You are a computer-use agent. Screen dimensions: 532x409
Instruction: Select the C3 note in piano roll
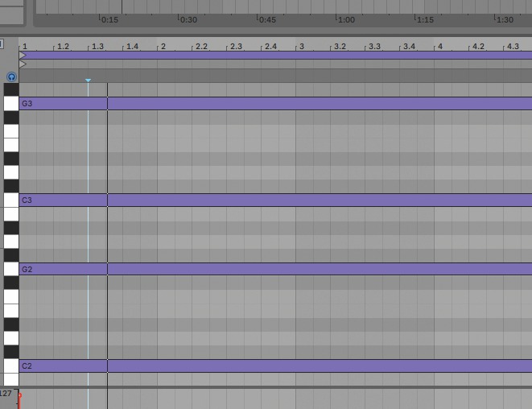[x=275, y=200]
